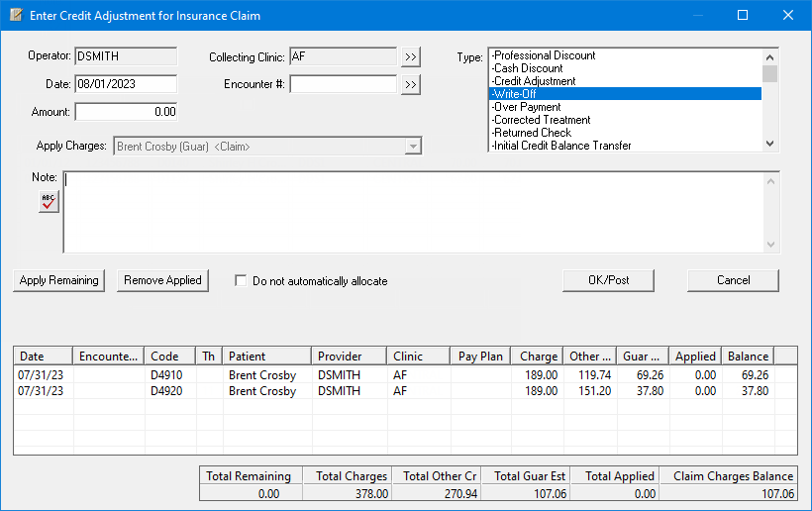812x511 pixels.
Task: Click the Amount input field
Action: tap(126, 112)
